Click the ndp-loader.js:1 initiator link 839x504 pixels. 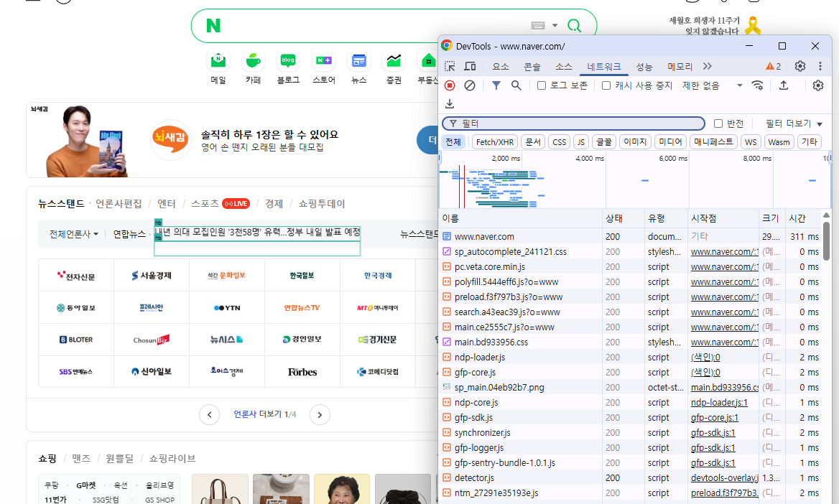(x=719, y=402)
